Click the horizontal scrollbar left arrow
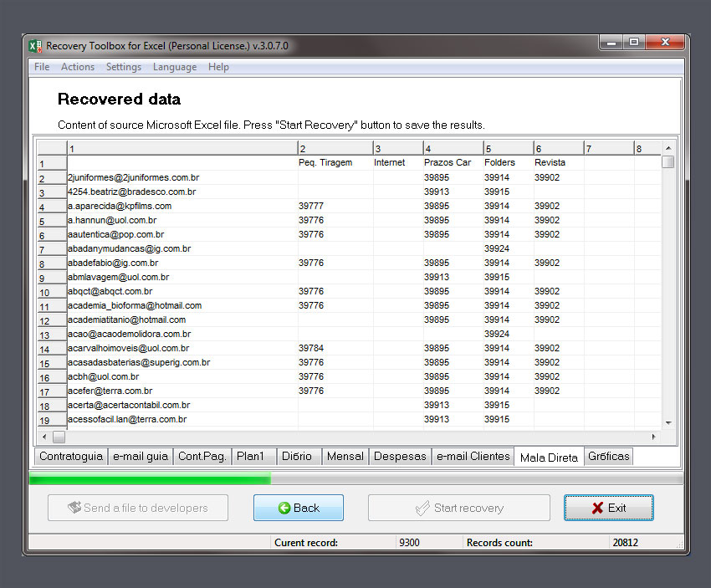The width and height of the screenshot is (711, 588). click(44, 437)
